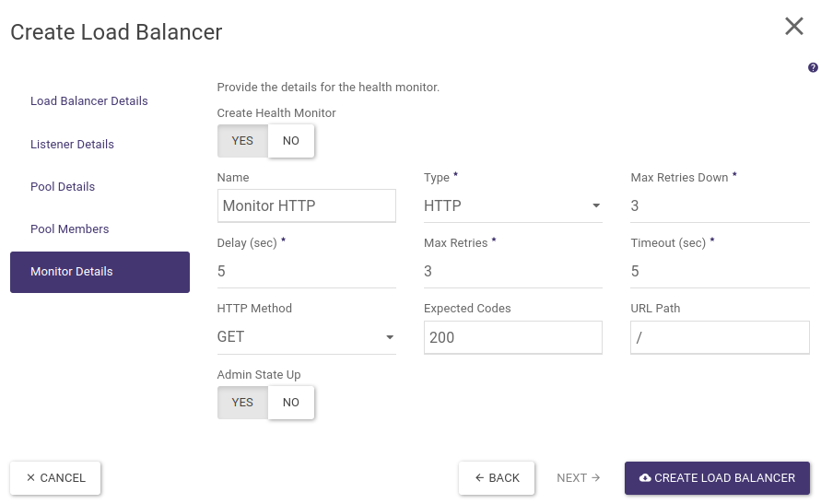Screen dimensions: 821x504
Task: Expand the HTTP Method dropdown
Action: 306,337
